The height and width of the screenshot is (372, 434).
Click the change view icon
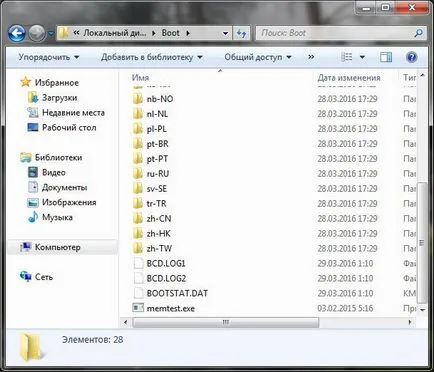pos(347,57)
